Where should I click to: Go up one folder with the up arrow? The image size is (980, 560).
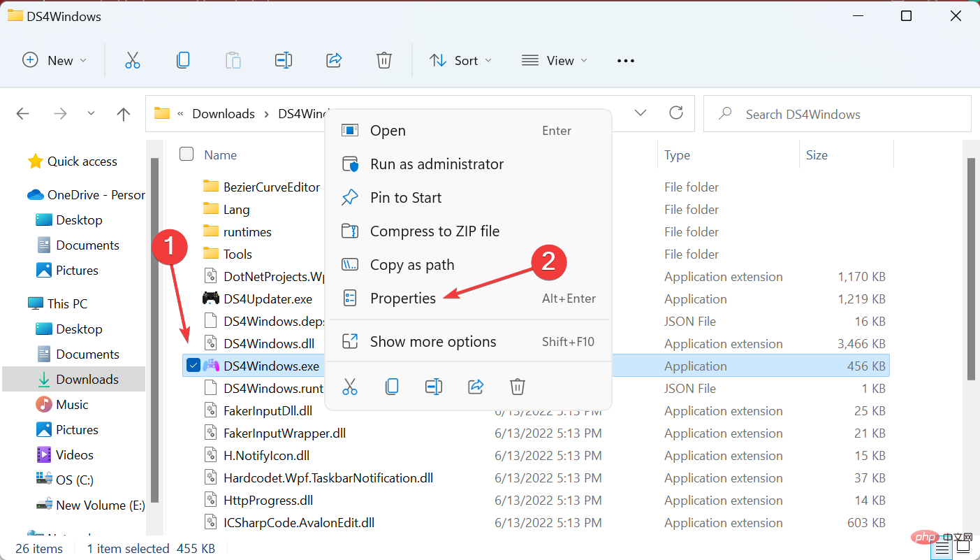click(124, 114)
